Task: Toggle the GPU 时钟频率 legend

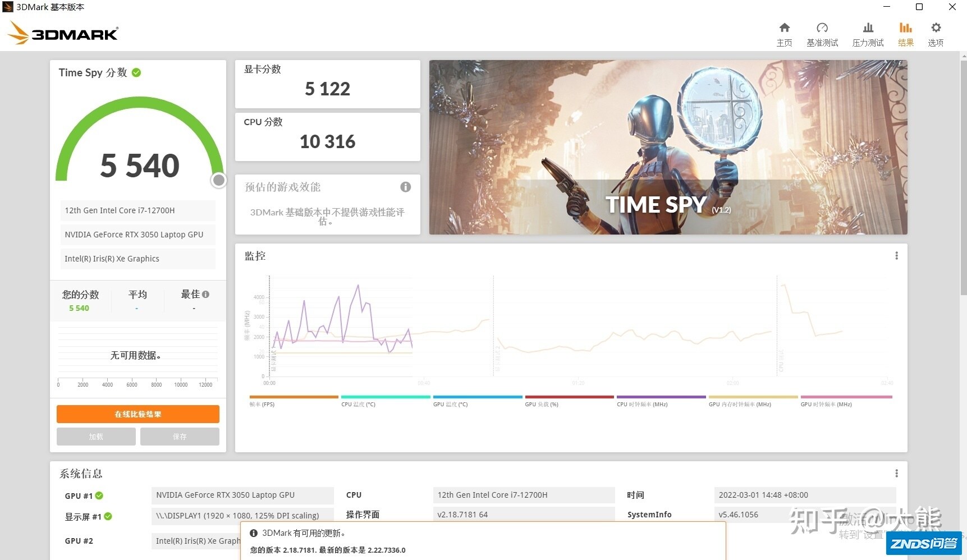Action: point(846,401)
